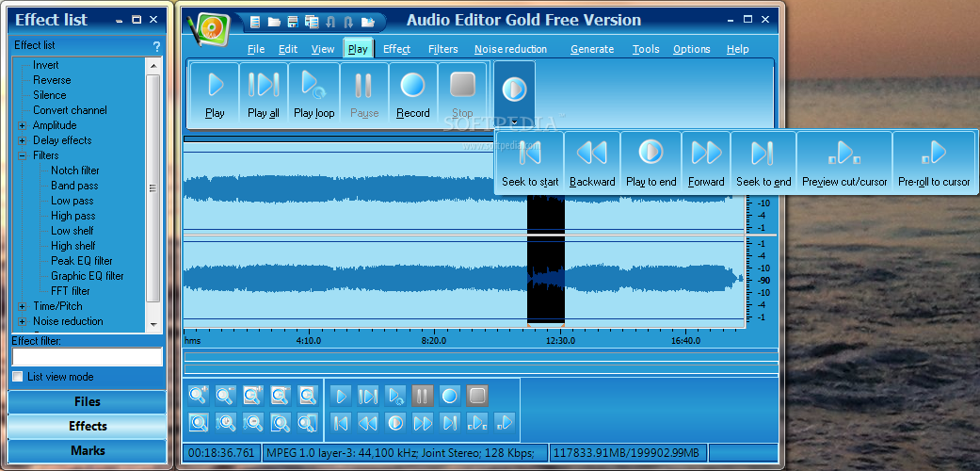Switch to the Effects panel button
This screenshot has height=471, width=980.
(88, 426)
